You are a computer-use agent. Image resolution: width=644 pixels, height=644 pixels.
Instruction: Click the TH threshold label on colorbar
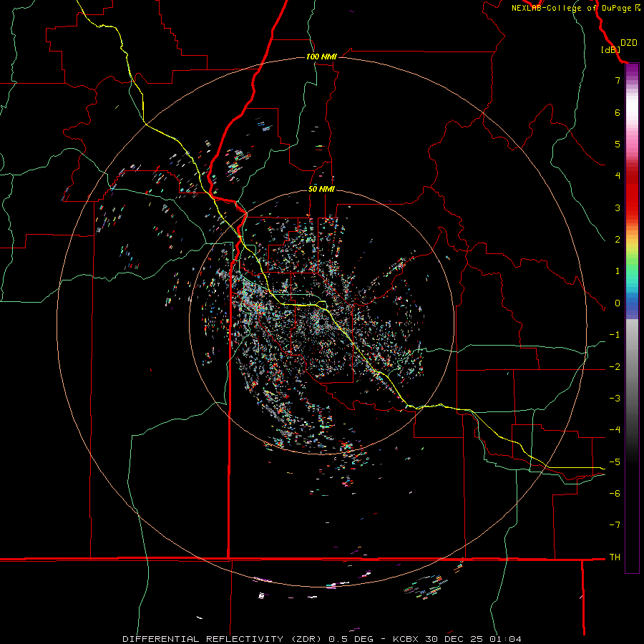tap(615, 557)
